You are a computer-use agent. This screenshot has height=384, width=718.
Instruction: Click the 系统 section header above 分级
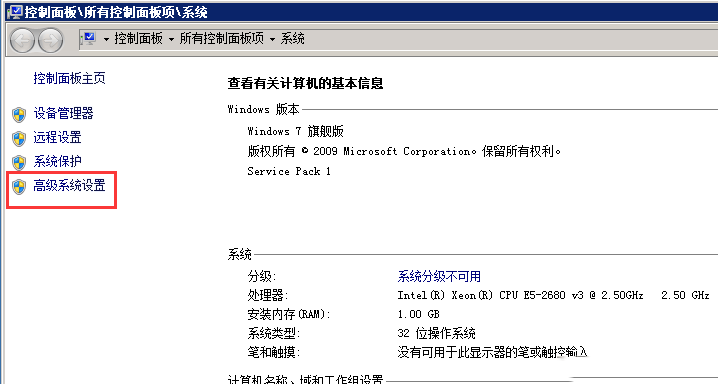click(239, 254)
